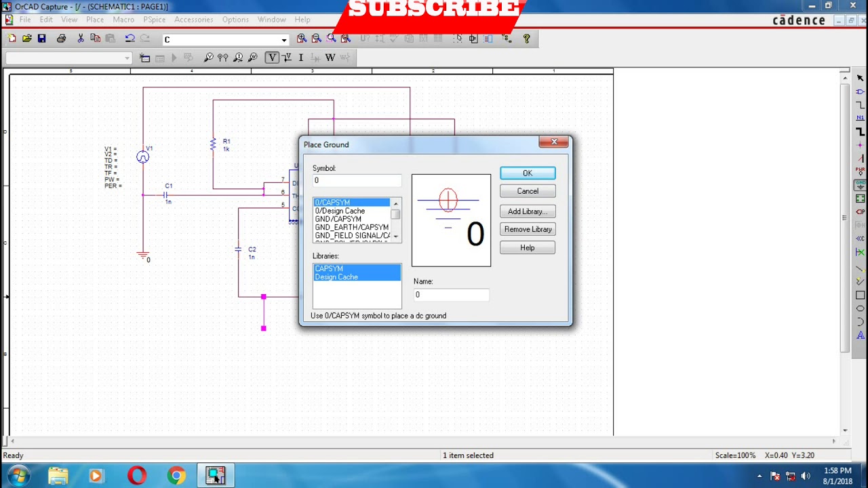Open Opera from the taskbar
This screenshot has width=868, height=488.
click(x=136, y=476)
